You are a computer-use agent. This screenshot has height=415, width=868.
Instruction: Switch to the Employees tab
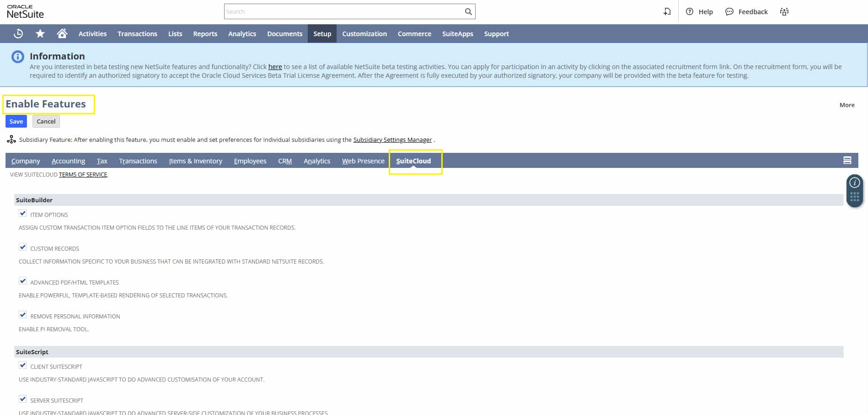tap(250, 161)
